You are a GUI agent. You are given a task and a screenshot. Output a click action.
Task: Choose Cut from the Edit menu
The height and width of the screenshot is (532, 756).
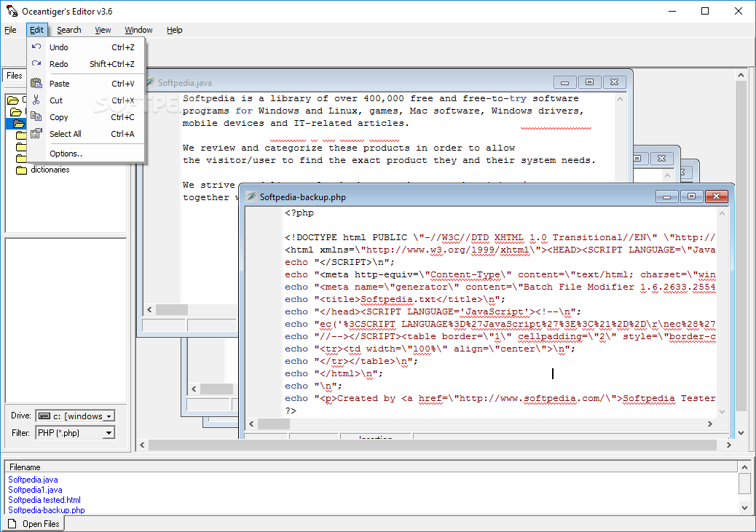86,100
